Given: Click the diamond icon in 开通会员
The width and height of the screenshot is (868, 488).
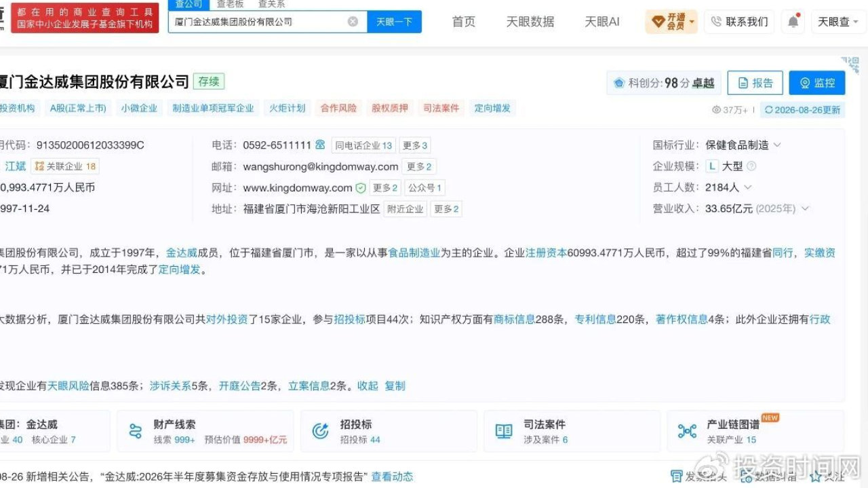Looking at the screenshot, I should (x=658, y=22).
